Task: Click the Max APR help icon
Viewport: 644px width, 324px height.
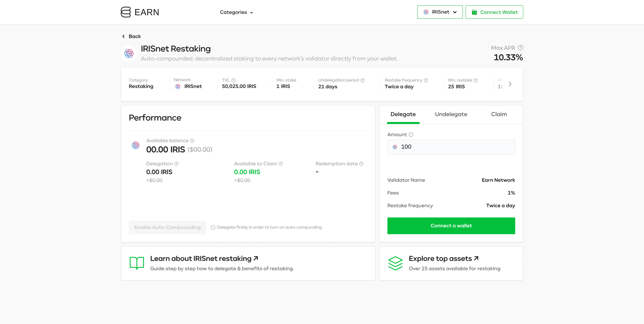Action: 521,48
